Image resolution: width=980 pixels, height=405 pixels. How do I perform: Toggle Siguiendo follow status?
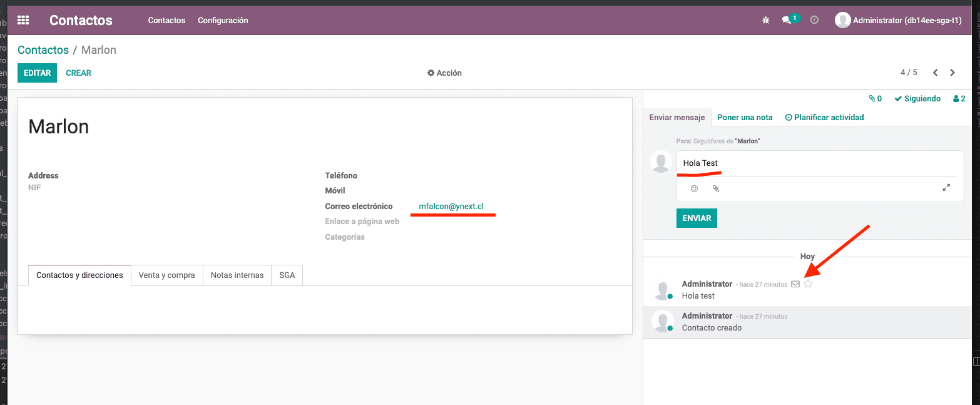tap(917, 99)
